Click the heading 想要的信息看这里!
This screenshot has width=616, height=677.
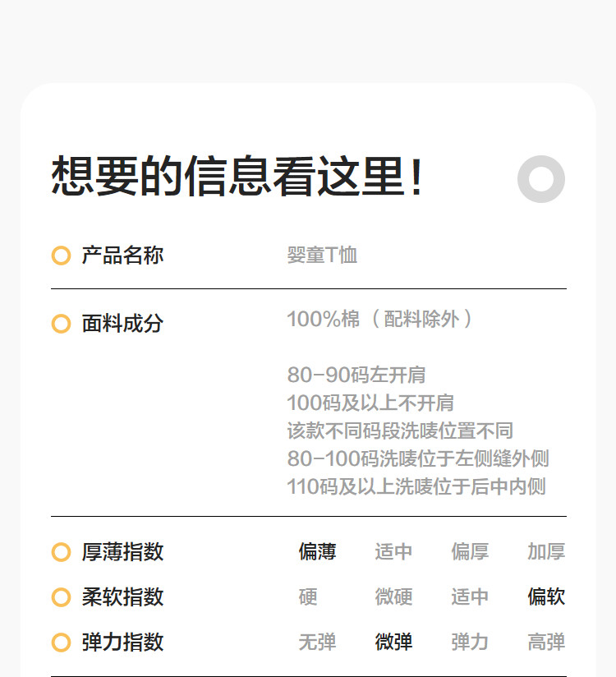point(237,177)
